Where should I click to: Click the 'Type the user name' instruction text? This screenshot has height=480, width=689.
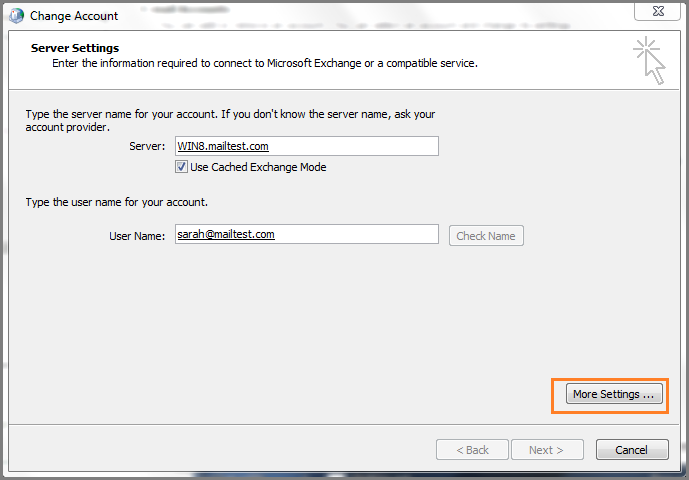[116, 202]
